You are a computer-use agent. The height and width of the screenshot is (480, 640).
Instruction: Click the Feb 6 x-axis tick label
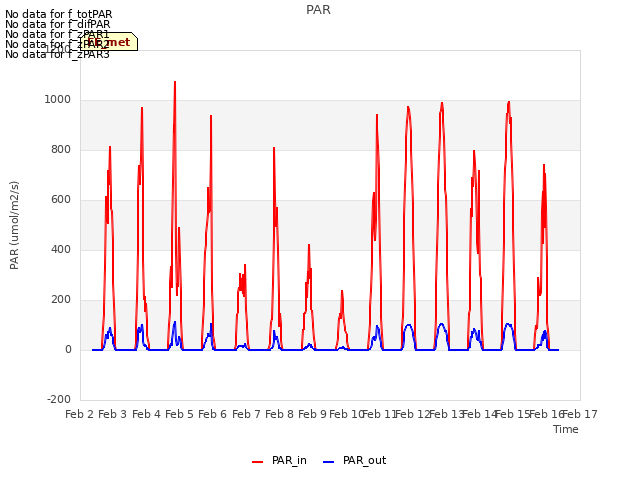pos(212,414)
